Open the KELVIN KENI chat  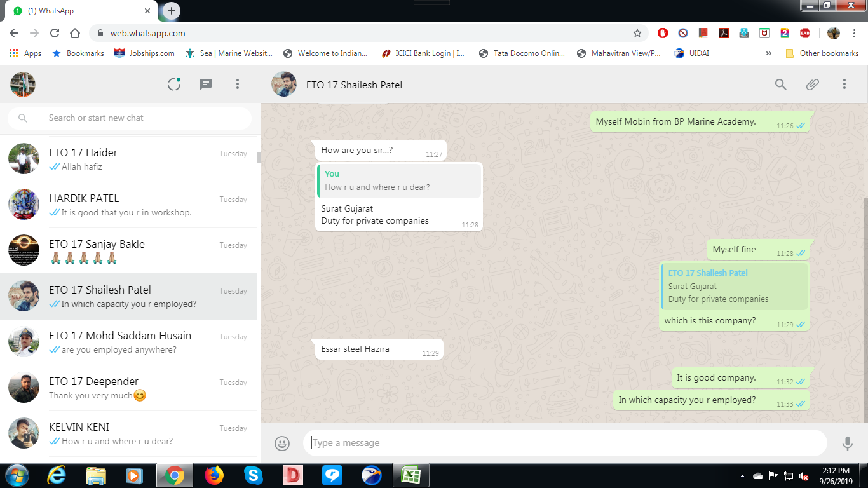128,433
